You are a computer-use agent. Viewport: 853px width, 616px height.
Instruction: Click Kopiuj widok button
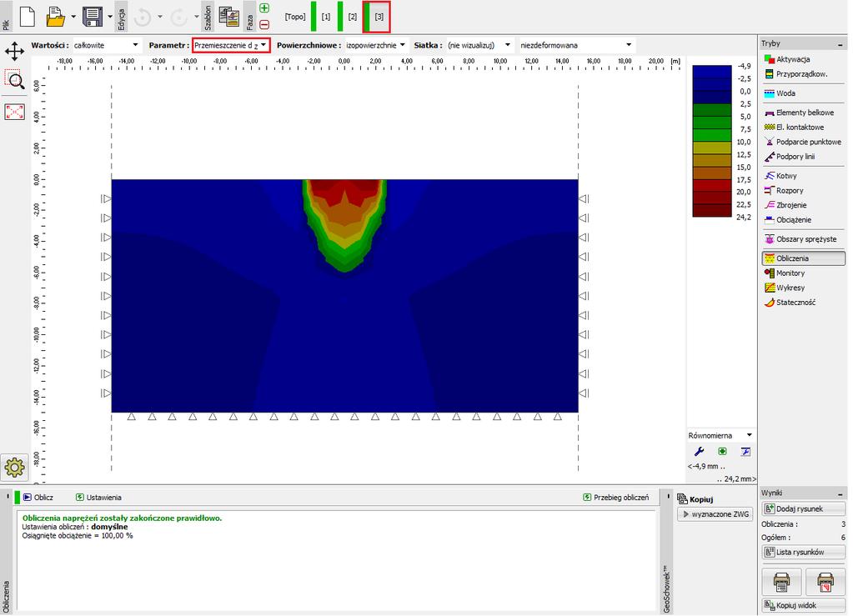804,605
